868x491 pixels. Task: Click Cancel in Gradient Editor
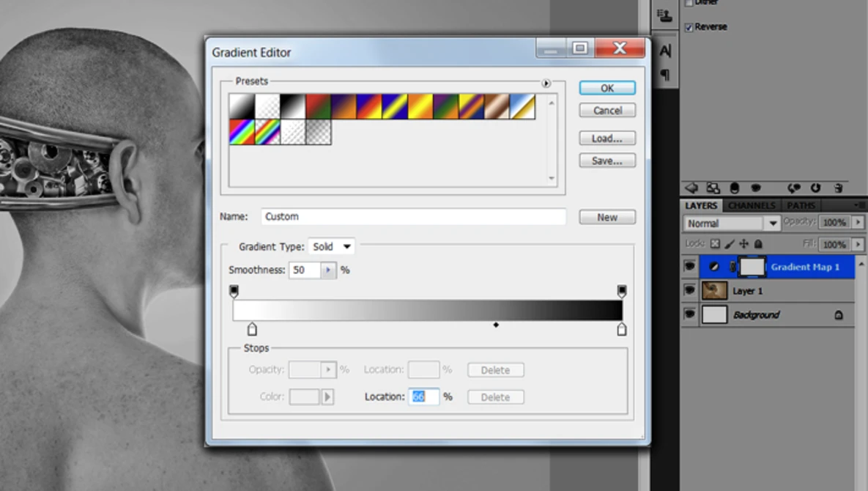[x=607, y=110]
